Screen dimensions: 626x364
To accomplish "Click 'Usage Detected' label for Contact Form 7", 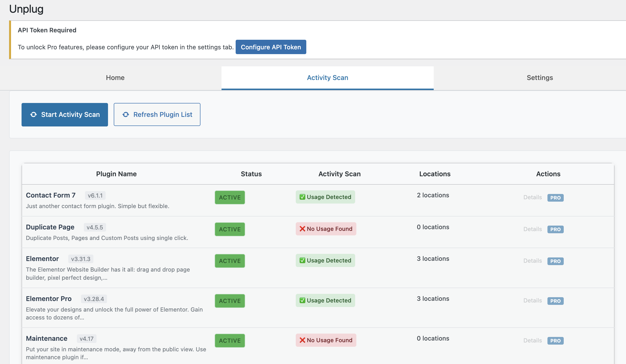I will click(x=329, y=197).
